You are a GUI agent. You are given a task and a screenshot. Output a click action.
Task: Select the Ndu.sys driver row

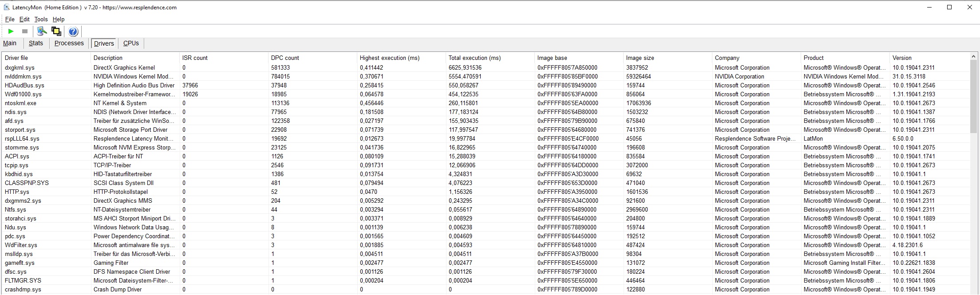pos(486,227)
